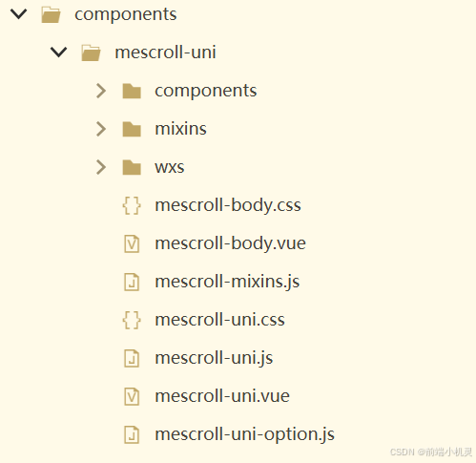Expand the mixins folder arrow
Viewport: 476px width, 463px height.
click(101, 129)
